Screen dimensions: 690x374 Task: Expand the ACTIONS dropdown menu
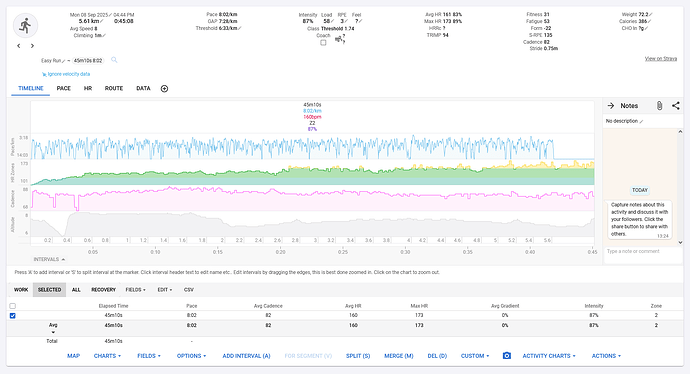point(606,356)
